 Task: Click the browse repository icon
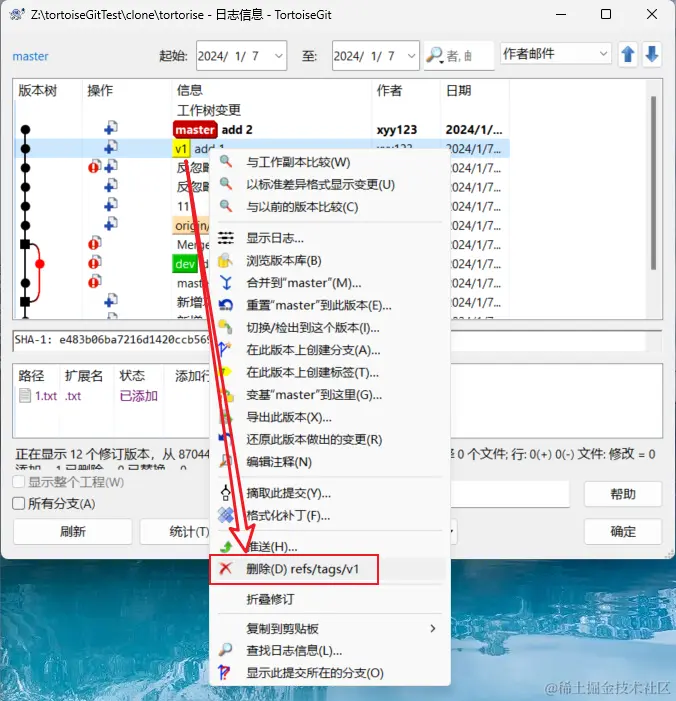point(226,260)
